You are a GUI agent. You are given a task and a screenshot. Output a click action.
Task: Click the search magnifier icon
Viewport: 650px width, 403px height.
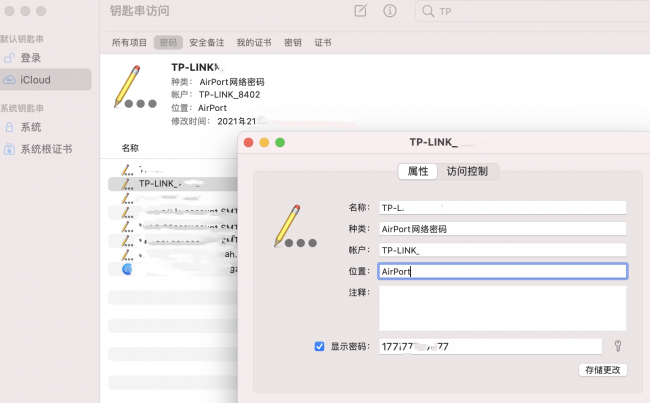[x=427, y=11]
